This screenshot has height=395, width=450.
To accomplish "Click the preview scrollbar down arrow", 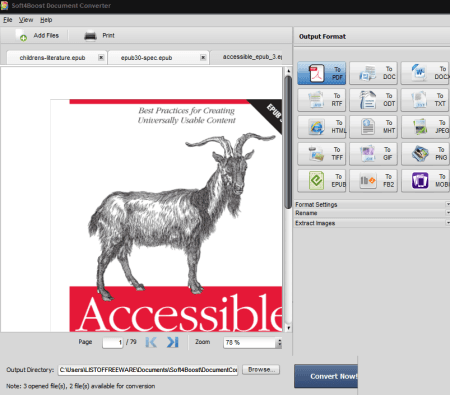I will tap(288, 328).
